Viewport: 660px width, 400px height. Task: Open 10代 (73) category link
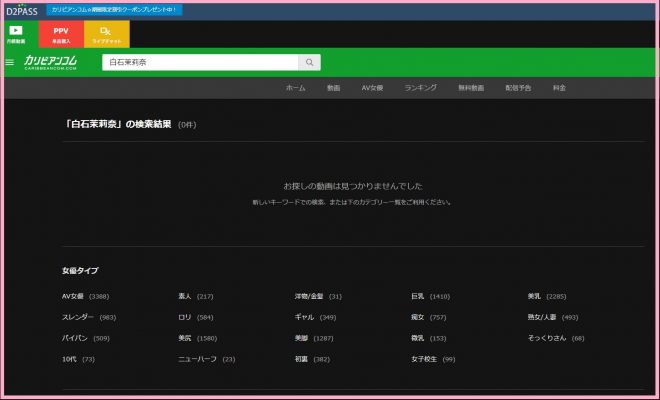point(78,360)
